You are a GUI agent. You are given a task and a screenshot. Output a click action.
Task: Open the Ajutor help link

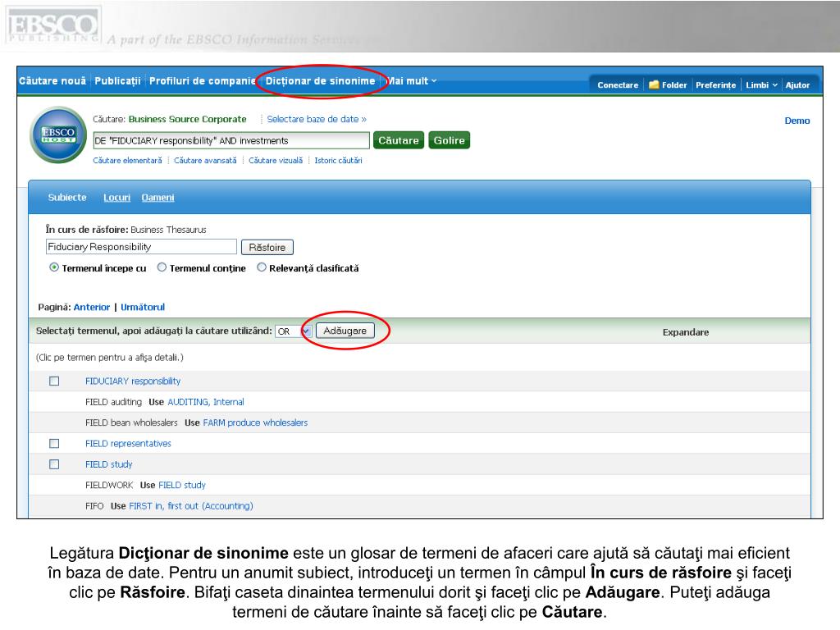(x=797, y=84)
